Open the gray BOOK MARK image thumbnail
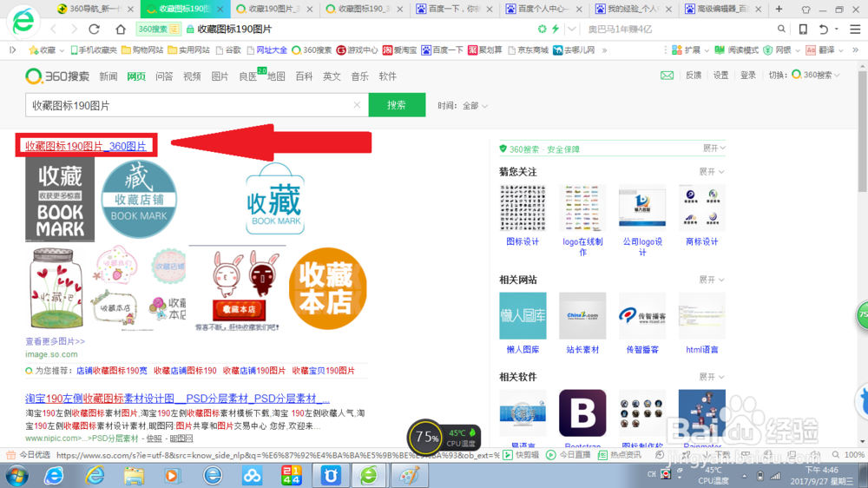Screen dimensions: 868x488 pyautogui.click(x=60, y=200)
